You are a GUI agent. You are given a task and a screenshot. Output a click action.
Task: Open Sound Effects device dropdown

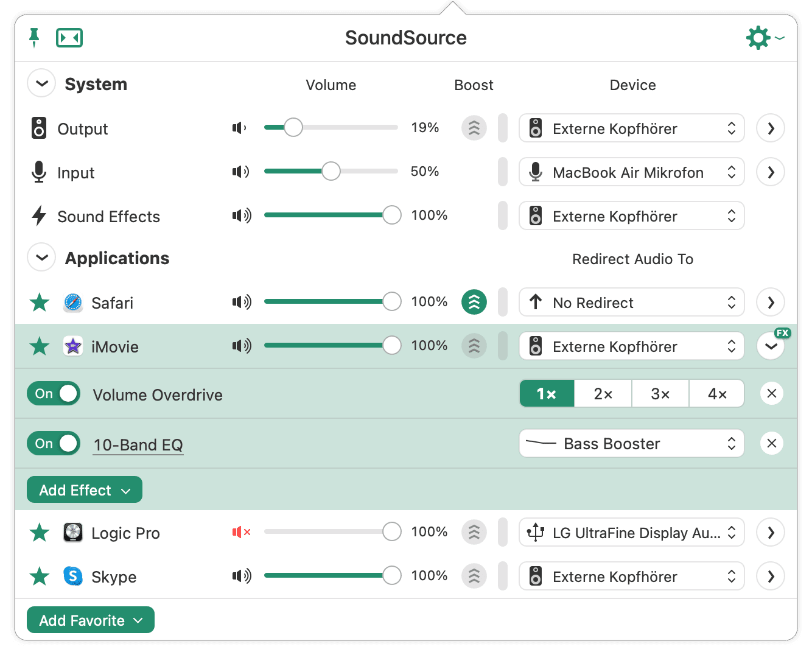[x=632, y=215]
